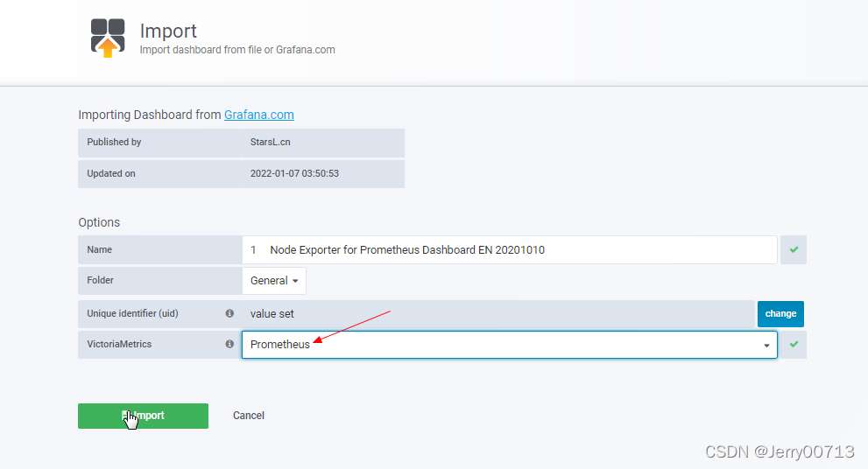Click info icon next to VictoriaMetrics

[x=229, y=344]
